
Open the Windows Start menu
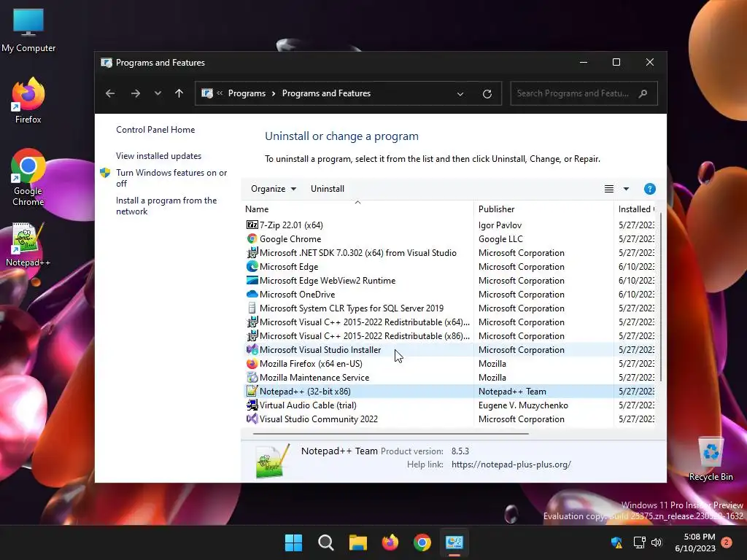tap(293, 542)
